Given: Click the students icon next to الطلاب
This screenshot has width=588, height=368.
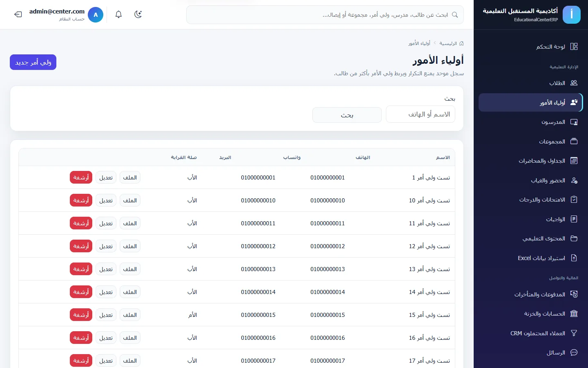Looking at the screenshot, I should click(x=574, y=83).
